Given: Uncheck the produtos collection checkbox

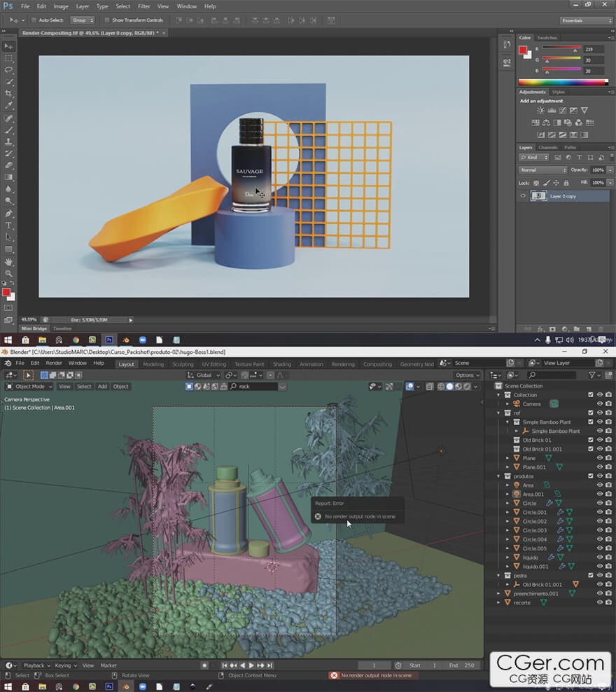Looking at the screenshot, I should pos(590,476).
